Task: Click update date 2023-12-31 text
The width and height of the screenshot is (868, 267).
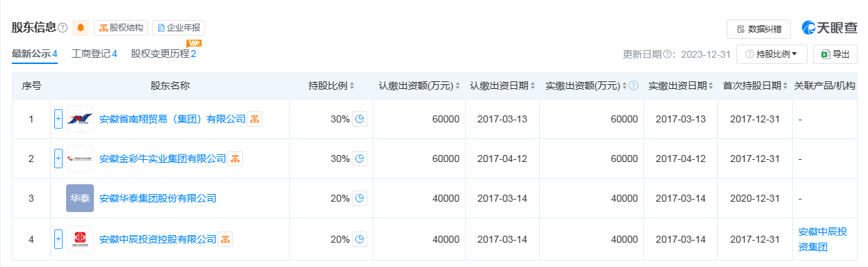Action: click(706, 54)
